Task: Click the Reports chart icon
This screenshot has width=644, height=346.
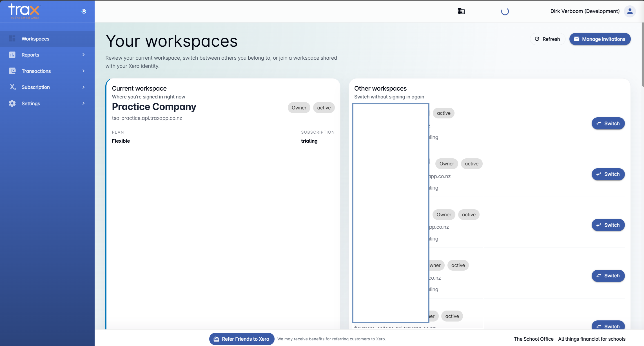Action: [x=12, y=55]
